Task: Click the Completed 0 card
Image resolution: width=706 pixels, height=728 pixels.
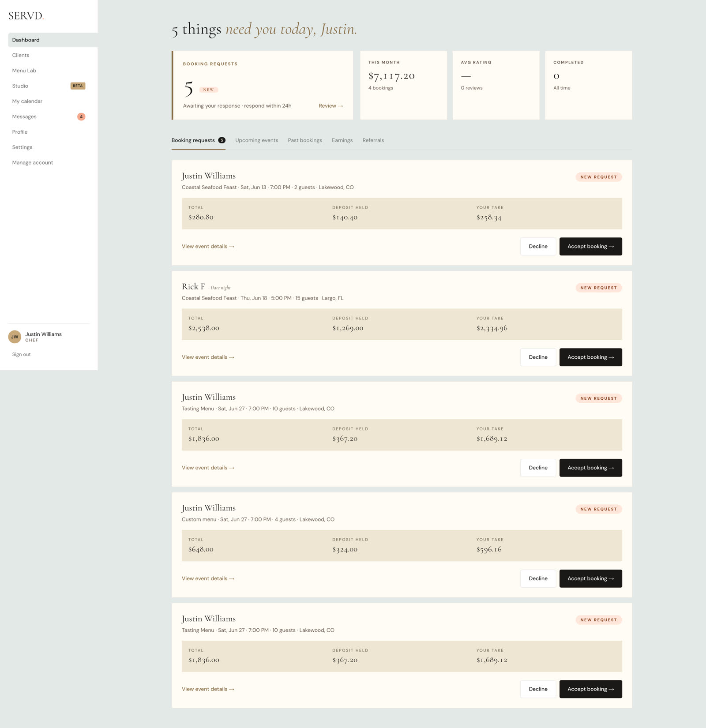Action: (589, 85)
